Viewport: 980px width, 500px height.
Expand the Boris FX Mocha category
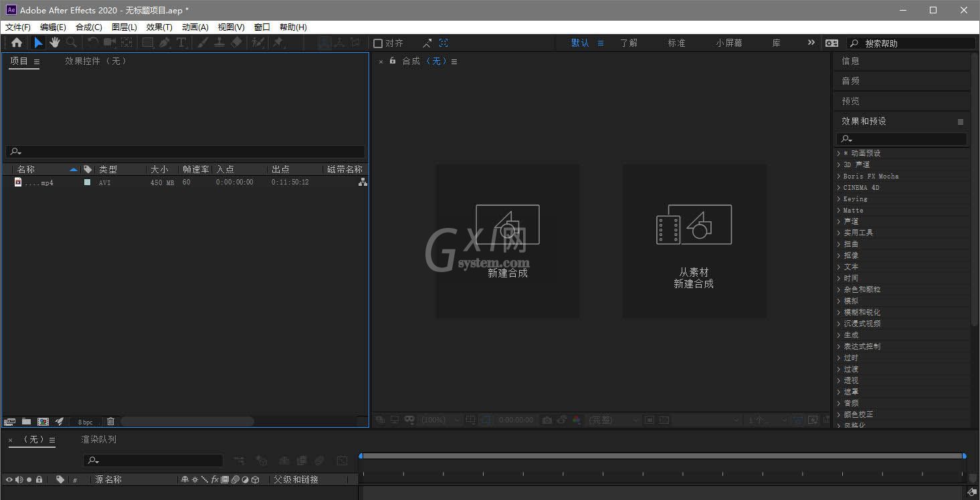[839, 176]
